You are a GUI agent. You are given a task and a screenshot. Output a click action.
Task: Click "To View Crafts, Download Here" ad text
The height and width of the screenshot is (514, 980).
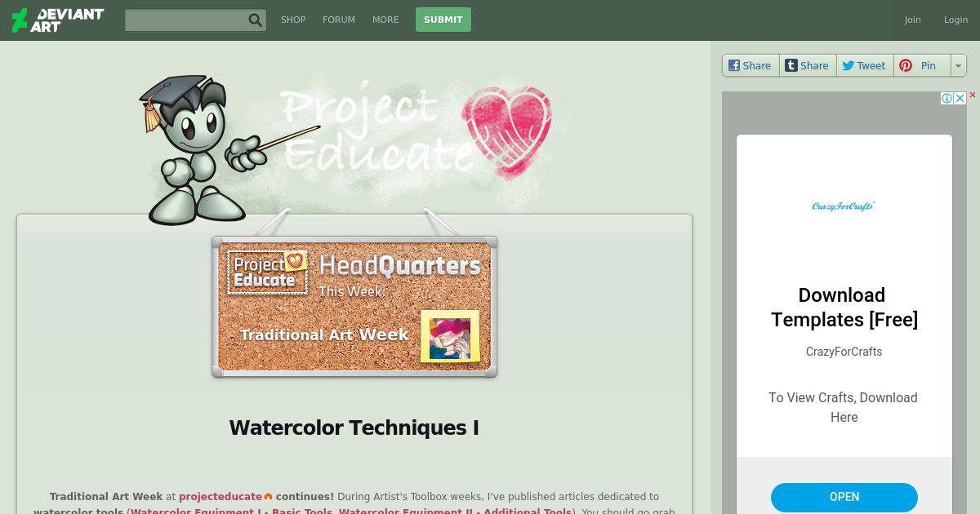(844, 407)
